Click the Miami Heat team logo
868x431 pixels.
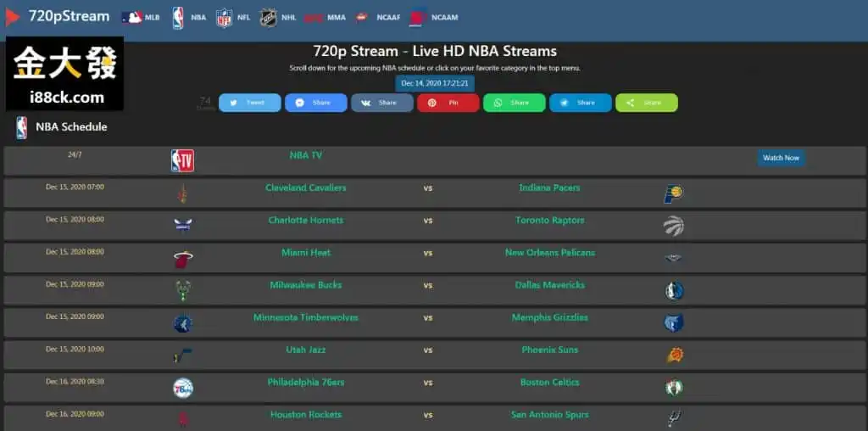click(183, 259)
